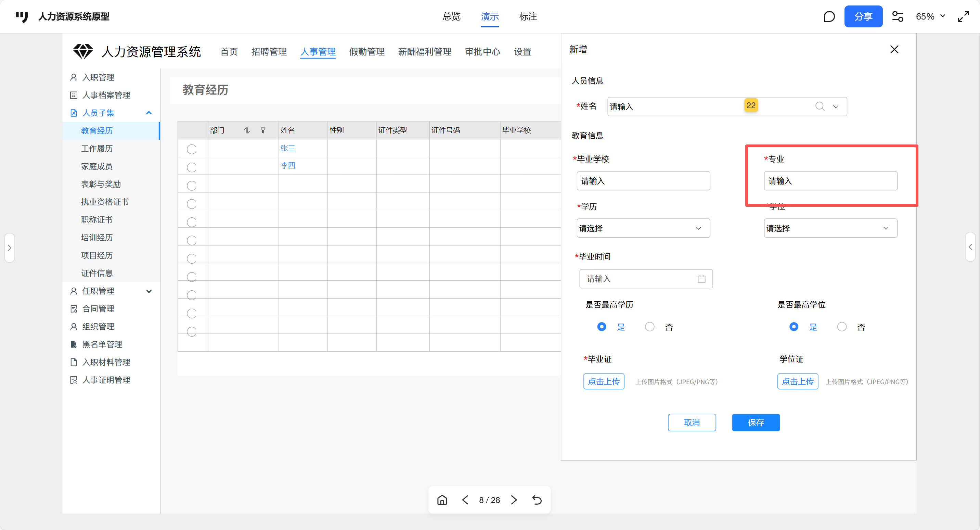980x530 pixels.
Task: Open the display settings sliders icon
Action: (x=898, y=16)
